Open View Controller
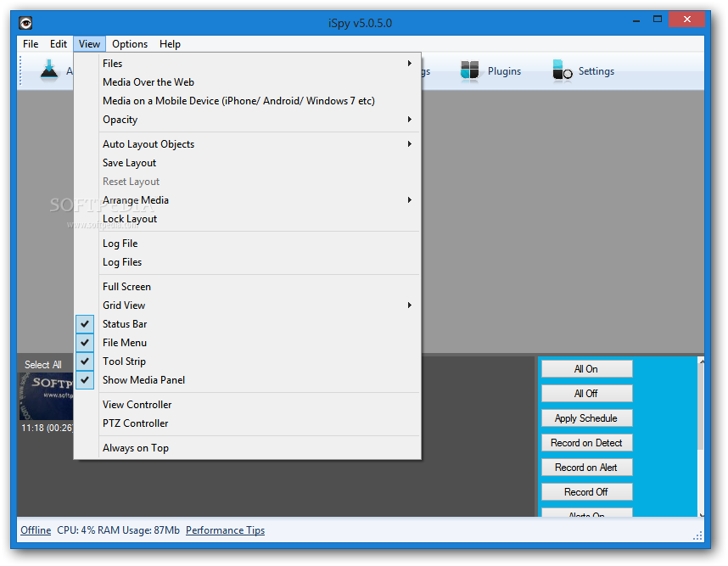Image resolution: width=728 pixels, height=566 pixels. [x=247, y=405]
